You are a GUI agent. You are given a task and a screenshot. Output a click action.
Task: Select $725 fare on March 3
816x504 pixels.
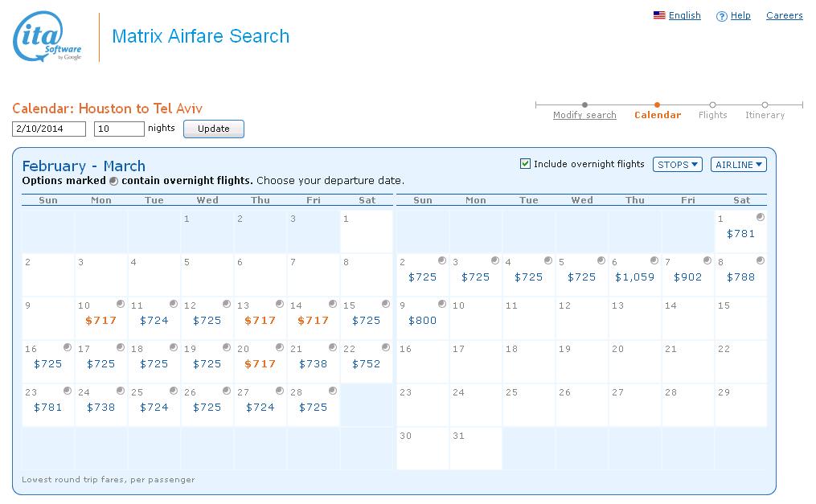point(476,277)
